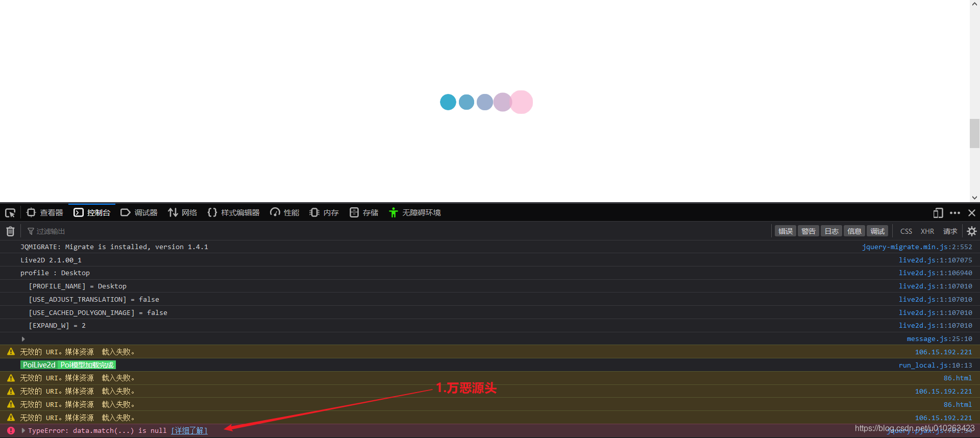The image size is (980, 438).
Task: Open run_local.js:10:13 source link
Action: 935,365
